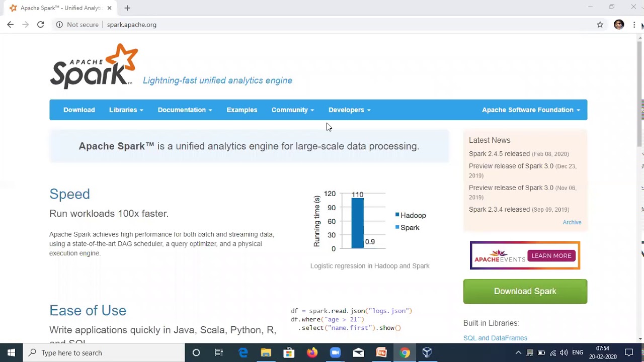Show hidden system tray icons
This screenshot has height=362, width=644.
point(518,352)
